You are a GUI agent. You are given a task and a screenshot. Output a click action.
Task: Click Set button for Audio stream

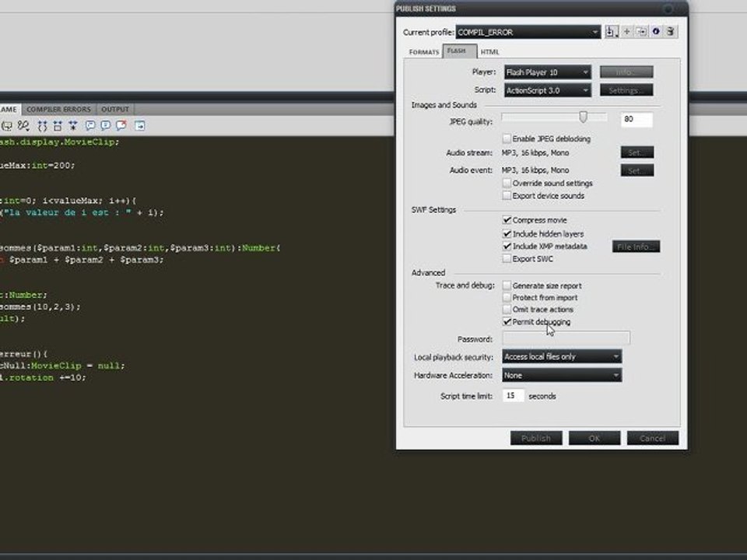click(637, 152)
